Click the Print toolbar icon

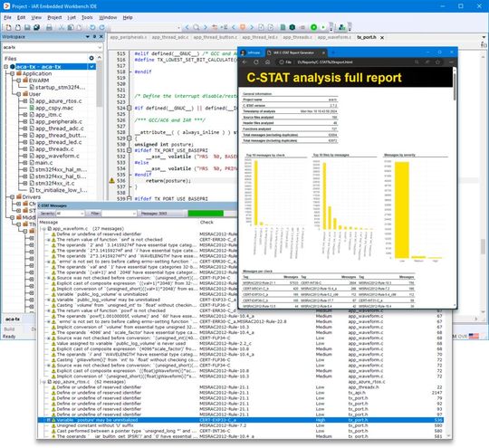click(49, 27)
